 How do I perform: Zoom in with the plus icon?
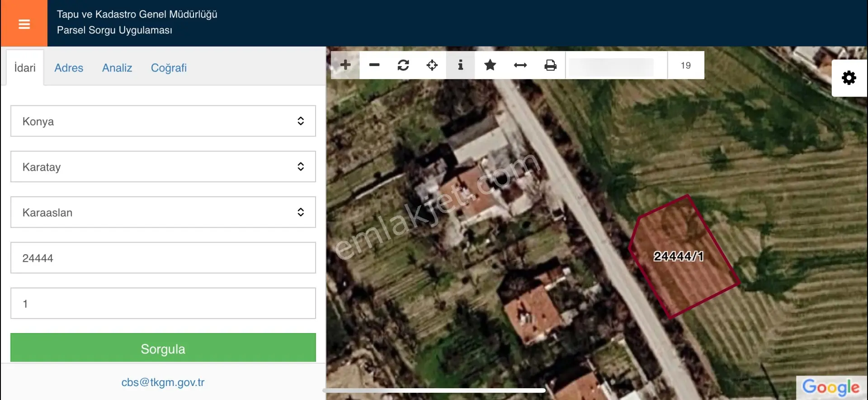coord(345,65)
